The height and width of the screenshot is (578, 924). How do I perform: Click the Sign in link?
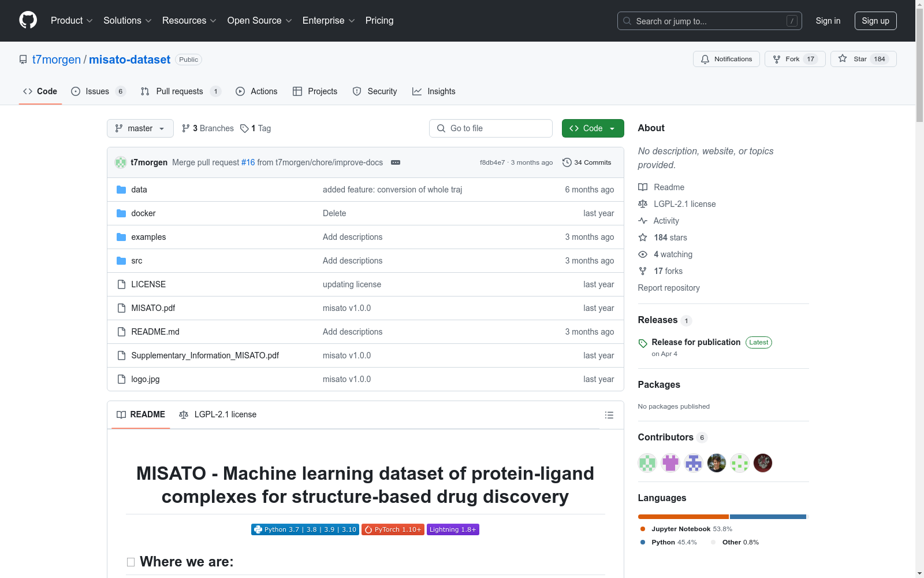click(828, 21)
